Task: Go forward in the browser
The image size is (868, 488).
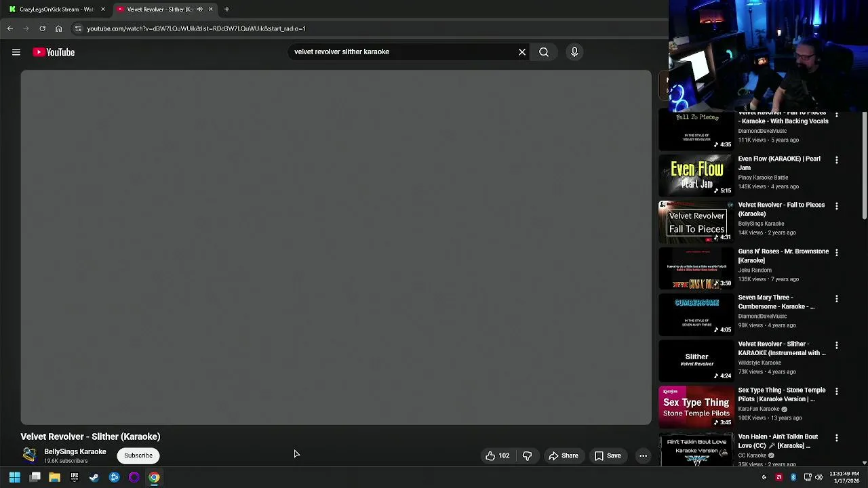Action: [x=26, y=28]
